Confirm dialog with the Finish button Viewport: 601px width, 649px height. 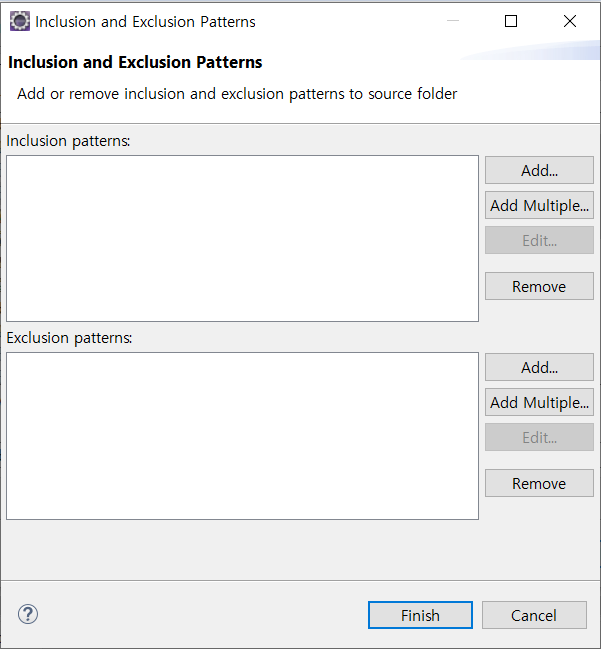coord(420,615)
